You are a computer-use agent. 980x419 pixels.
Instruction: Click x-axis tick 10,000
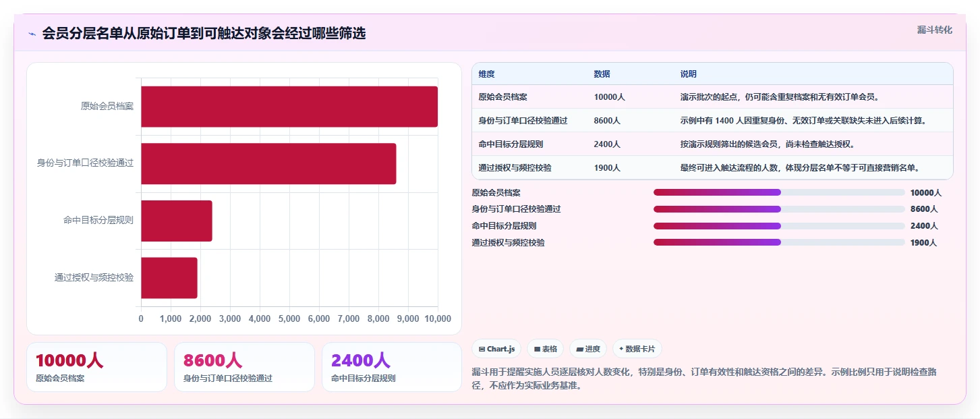point(438,318)
